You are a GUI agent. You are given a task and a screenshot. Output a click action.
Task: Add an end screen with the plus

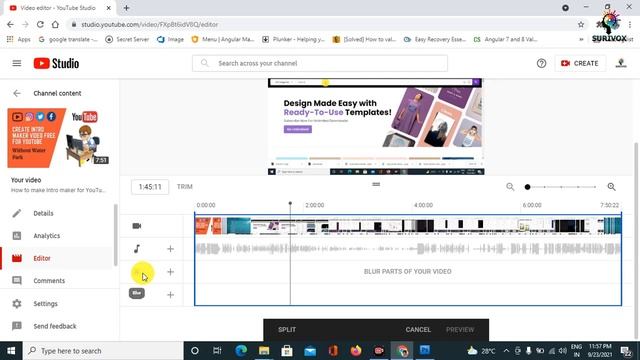click(x=170, y=295)
